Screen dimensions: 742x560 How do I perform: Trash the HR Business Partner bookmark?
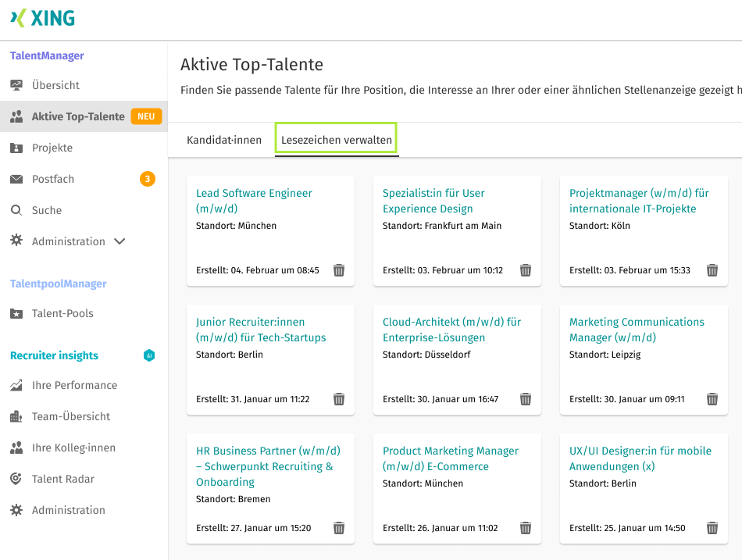tap(339, 528)
